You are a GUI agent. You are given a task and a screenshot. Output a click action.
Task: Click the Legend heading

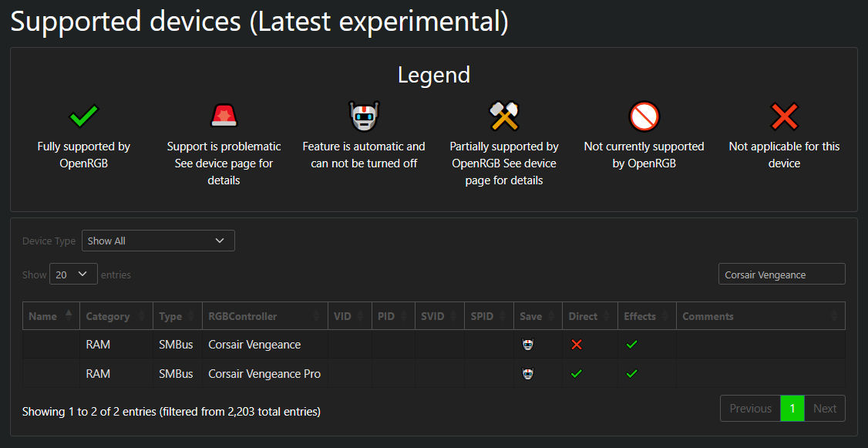coord(434,75)
